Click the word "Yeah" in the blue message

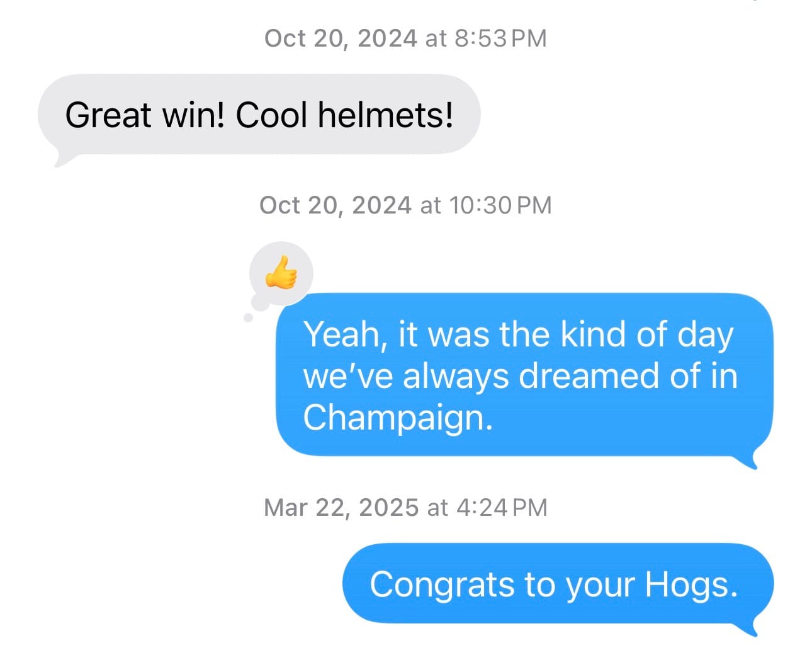point(343,334)
